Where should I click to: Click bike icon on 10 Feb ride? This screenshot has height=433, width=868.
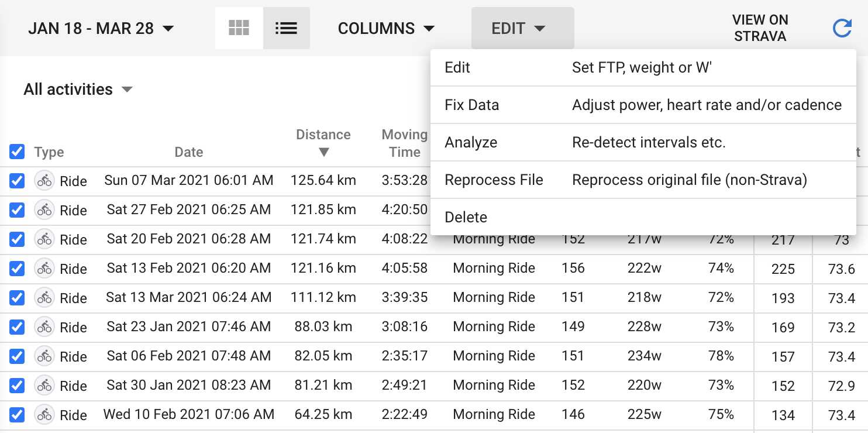click(x=44, y=415)
